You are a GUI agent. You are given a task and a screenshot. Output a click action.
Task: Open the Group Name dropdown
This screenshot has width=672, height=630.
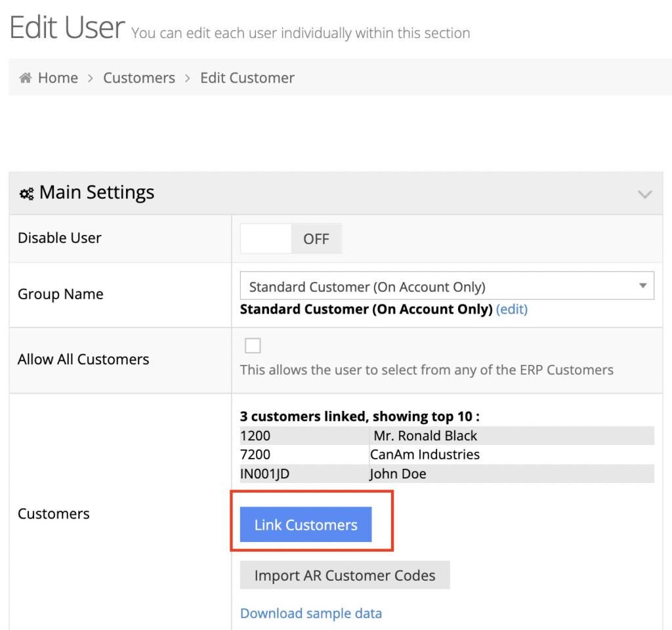(446, 287)
